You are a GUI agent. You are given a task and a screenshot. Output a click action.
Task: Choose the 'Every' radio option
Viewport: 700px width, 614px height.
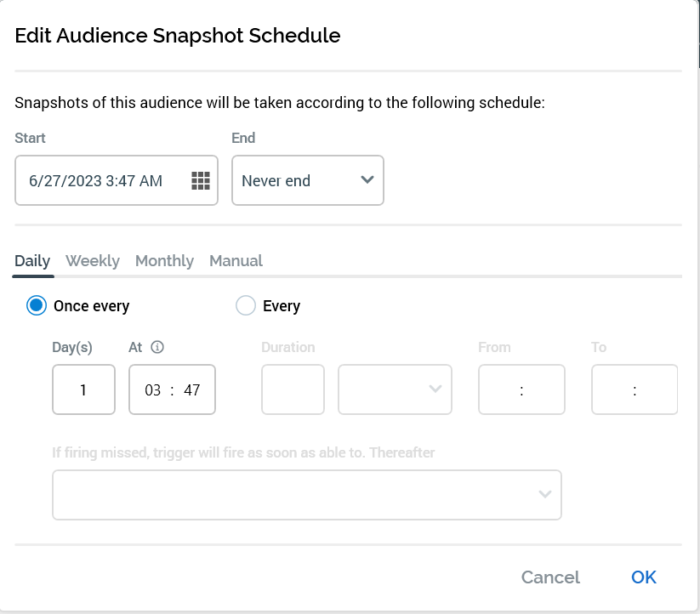(x=246, y=306)
